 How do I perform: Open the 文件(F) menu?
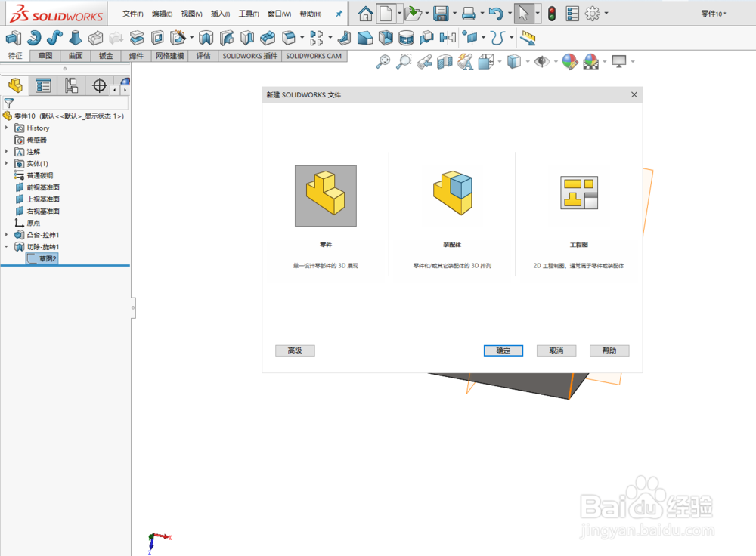(x=132, y=14)
